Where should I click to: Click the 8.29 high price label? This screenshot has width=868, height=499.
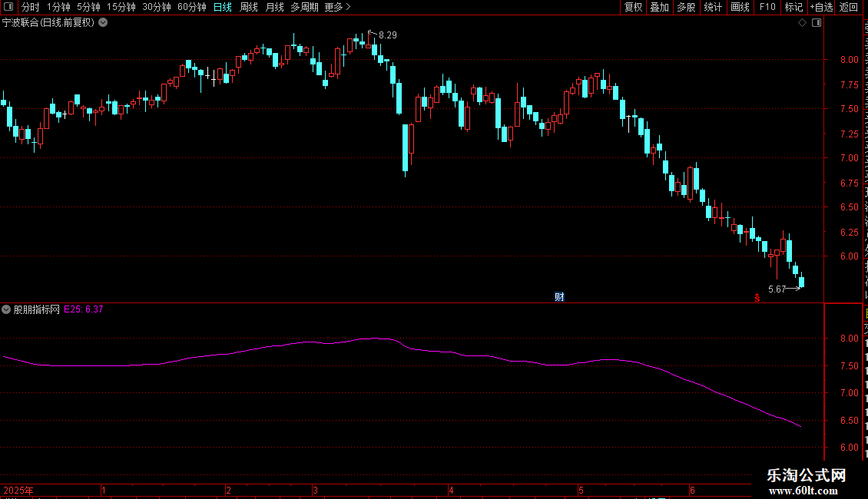click(x=387, y=35)
